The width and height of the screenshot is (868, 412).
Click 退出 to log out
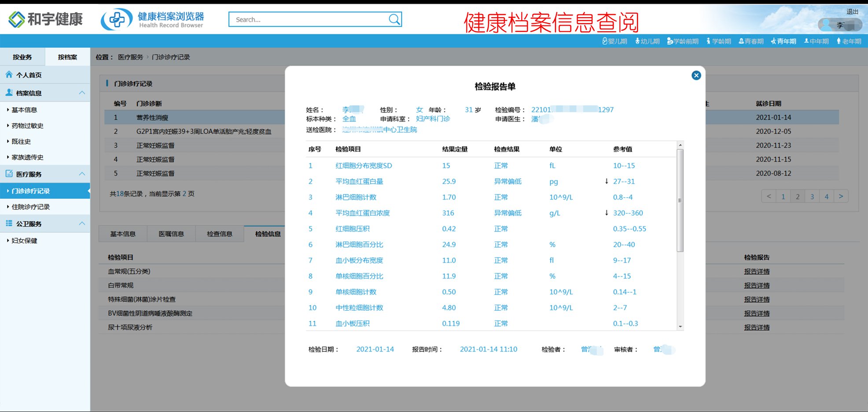coord(853,11)
